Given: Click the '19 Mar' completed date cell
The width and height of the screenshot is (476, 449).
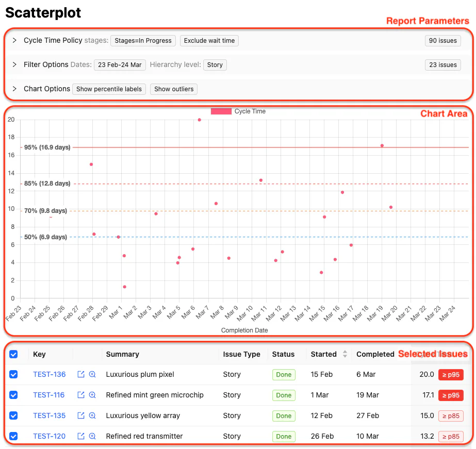Looking at the screenshot, I should click(368, 395).
